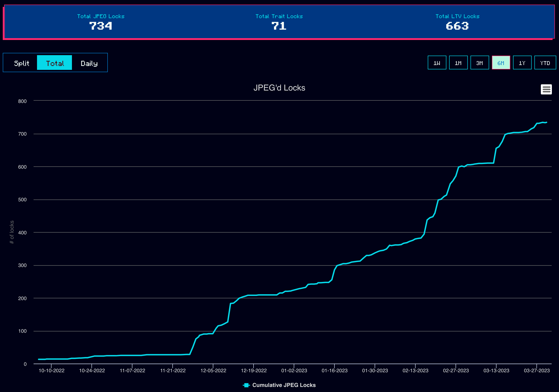Click the JPEG'd Locks chart title
This screenshot has height=392, width=559.
(x=279, y=88)
